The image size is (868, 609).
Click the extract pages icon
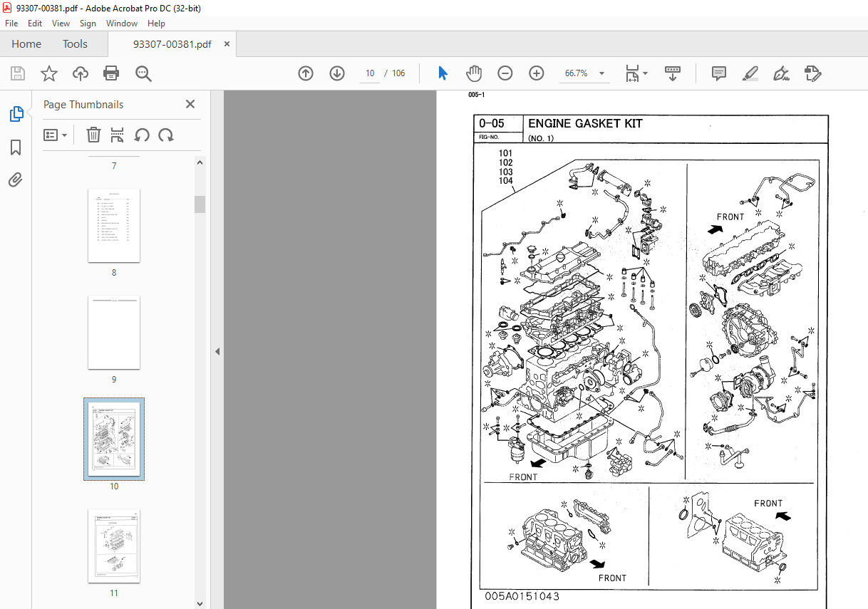point(118,135)
